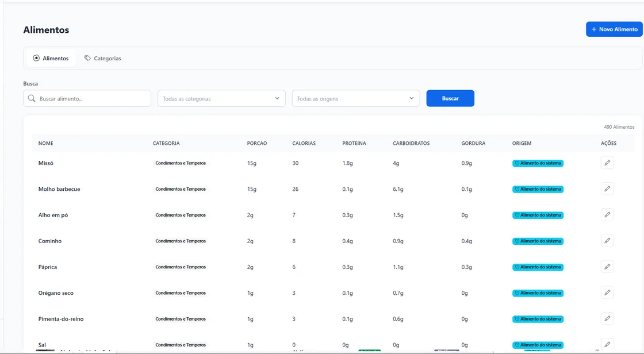Click the category tag of Missô
Viewport: 644px width, 354px height.
coord(181,163)
